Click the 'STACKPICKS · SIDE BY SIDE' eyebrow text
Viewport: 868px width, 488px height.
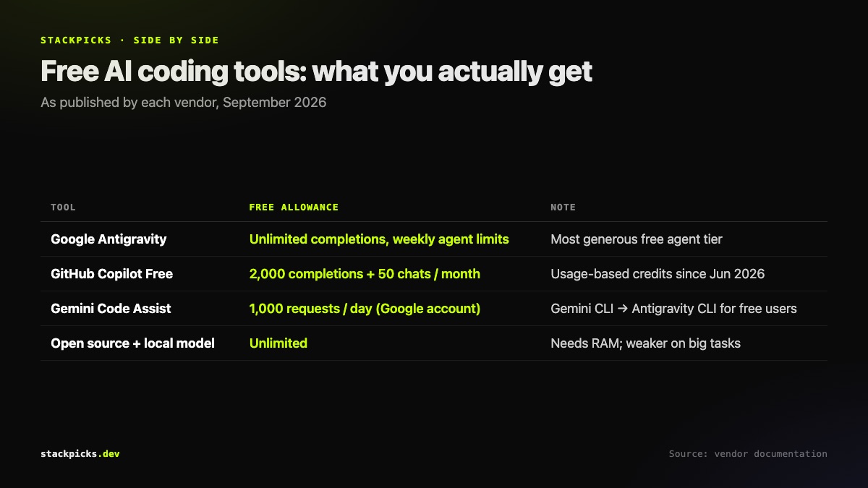coord(130,40)
